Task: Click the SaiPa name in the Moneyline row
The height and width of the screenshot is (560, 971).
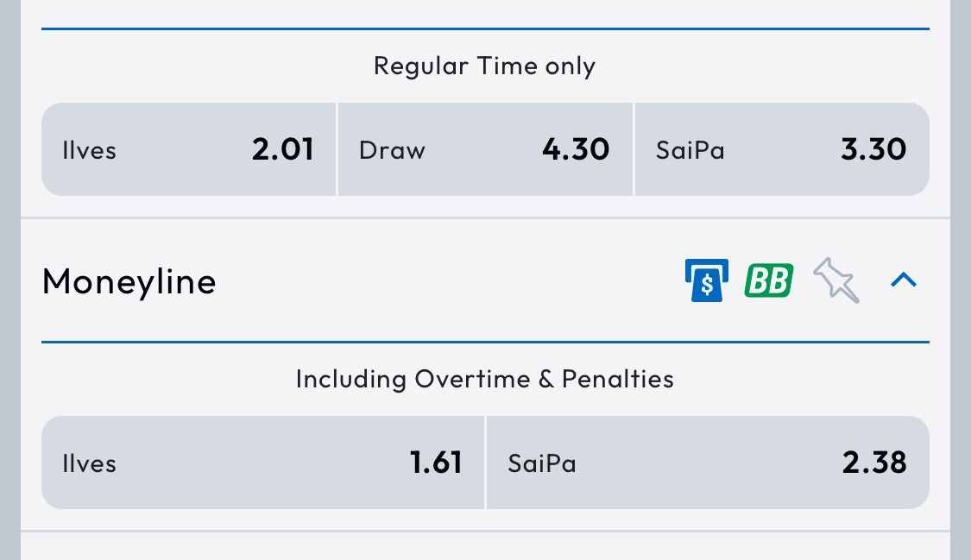Action: (542, 464)
